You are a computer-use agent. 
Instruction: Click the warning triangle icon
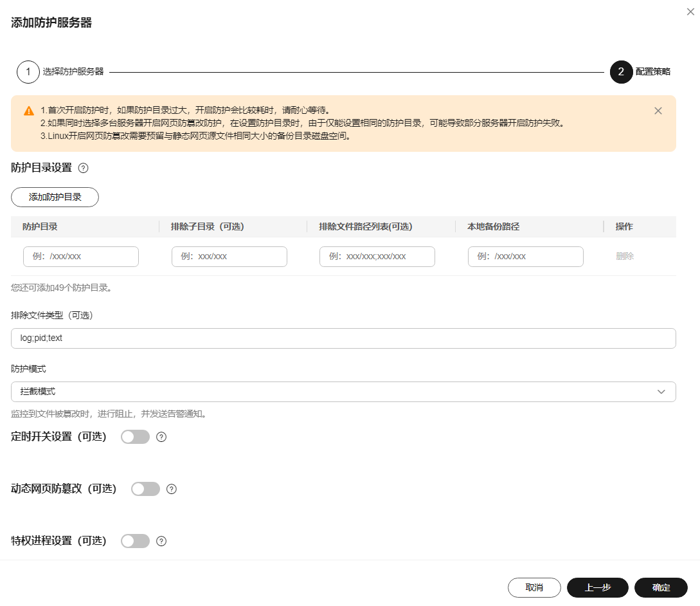(x=29, y=111)
